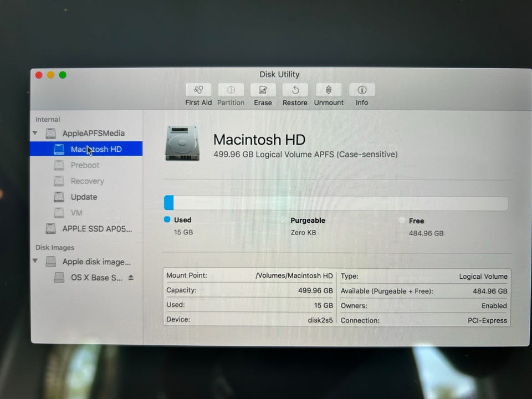Viewport: 532px width, 399px height.
Task: Choose Preboot volume label
Action: pyautogui.click(x=85, y=165)
